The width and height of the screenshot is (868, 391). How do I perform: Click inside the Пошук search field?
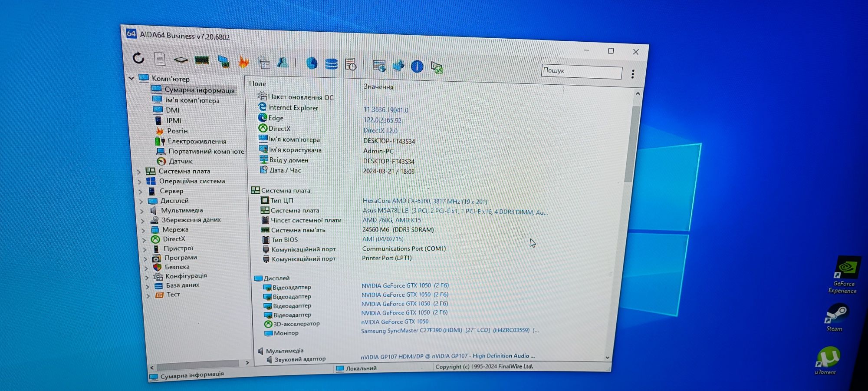coord(582,71)
